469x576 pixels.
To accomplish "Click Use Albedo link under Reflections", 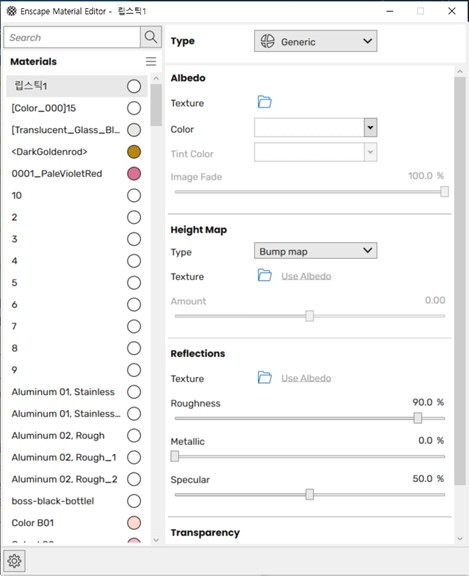I will (306, 378).
